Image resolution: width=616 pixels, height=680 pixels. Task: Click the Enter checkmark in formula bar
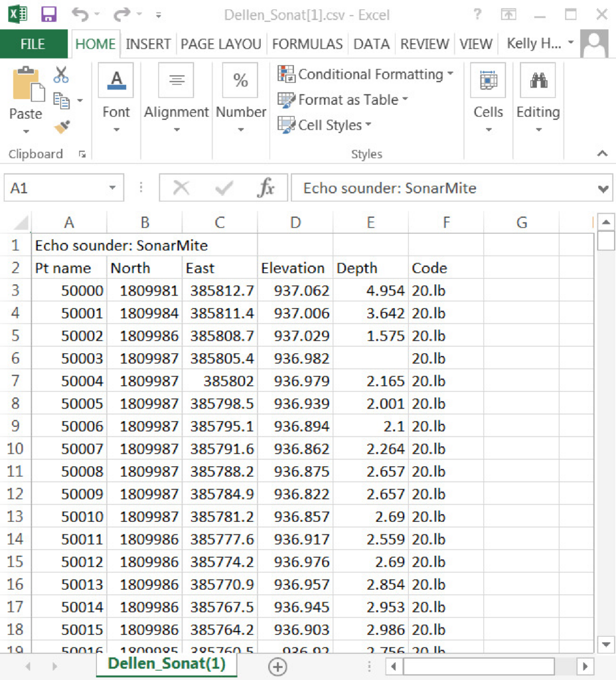[224, 188]
